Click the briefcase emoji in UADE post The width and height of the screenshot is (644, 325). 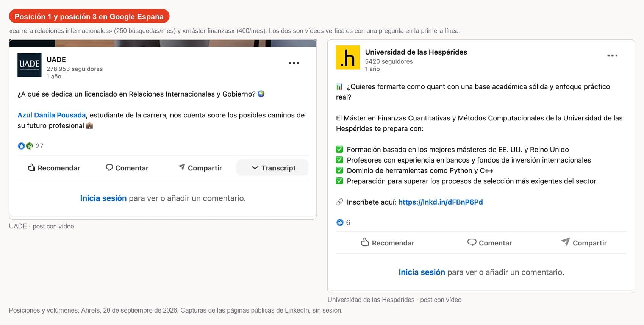point(89,126)
